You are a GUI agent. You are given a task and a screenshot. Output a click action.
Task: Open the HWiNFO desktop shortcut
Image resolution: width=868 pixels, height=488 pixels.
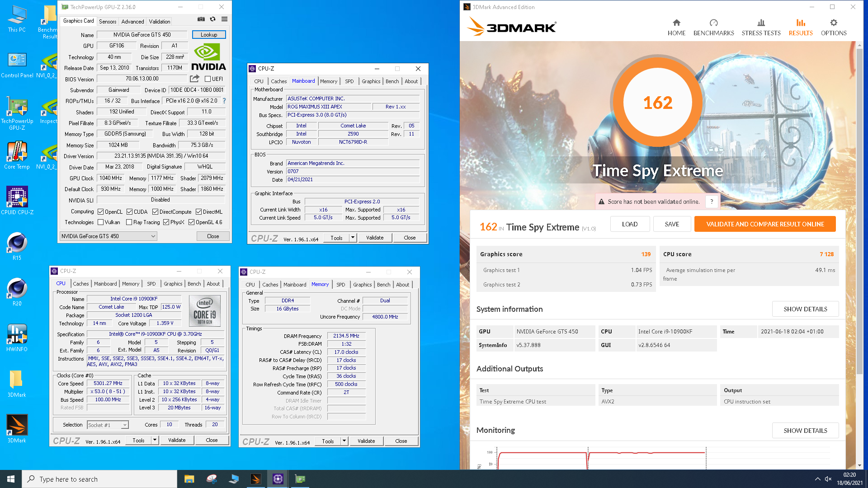[x=17, y=338]
